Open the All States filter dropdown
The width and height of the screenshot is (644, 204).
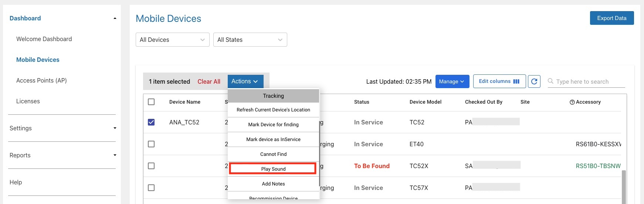coord(250,40)
